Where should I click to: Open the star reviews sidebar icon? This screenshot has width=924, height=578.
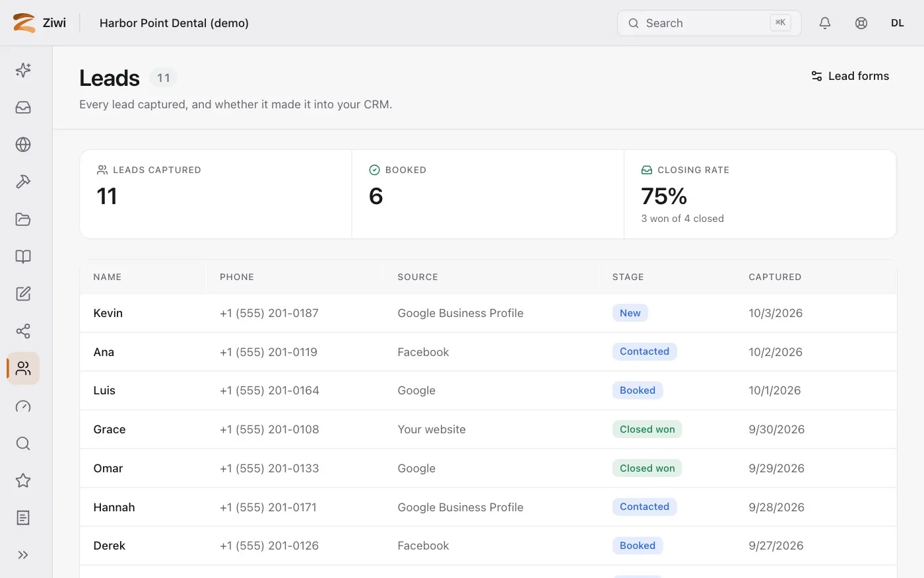tap(23, 480)
